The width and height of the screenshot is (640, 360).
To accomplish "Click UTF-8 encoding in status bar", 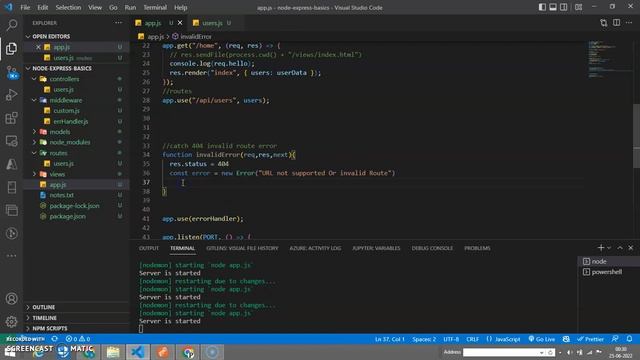I will point(451,339).
